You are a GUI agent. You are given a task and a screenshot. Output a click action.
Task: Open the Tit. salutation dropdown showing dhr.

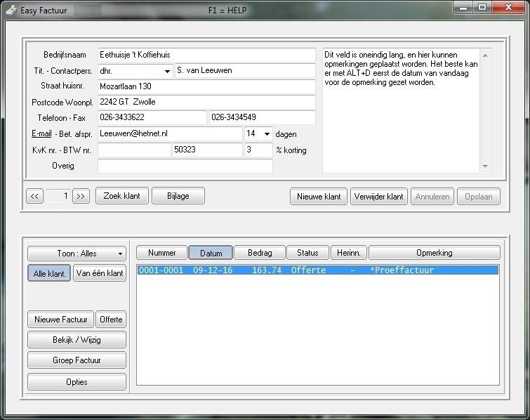pyautogui.click(x=168, y=72)
